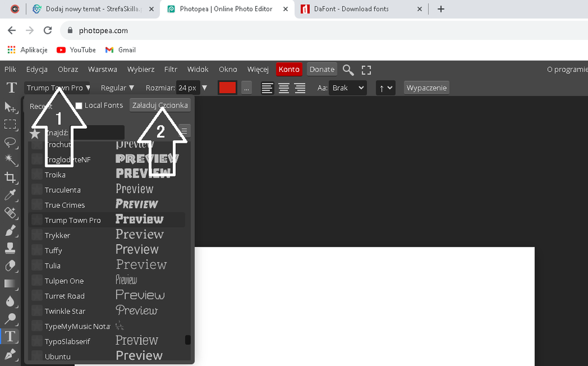Click the Załaduj Czcionka button
Viewport: 588px width, 366px height.
[x=160, y=105]
